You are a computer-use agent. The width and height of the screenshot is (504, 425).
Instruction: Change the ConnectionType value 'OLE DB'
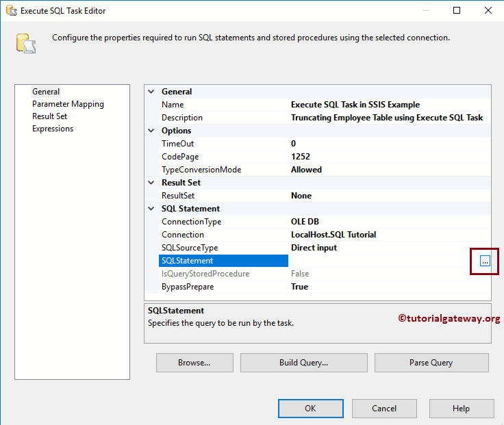point(390,222)
